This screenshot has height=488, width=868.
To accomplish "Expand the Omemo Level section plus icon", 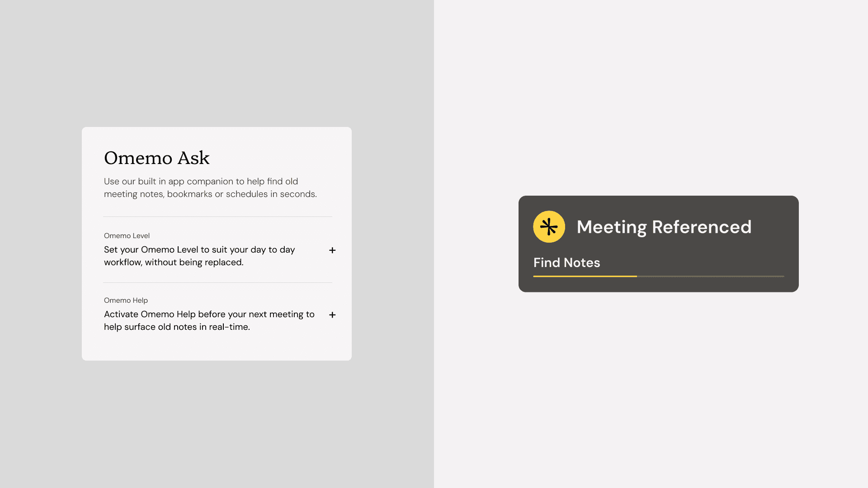I will (x=332, y=250).
